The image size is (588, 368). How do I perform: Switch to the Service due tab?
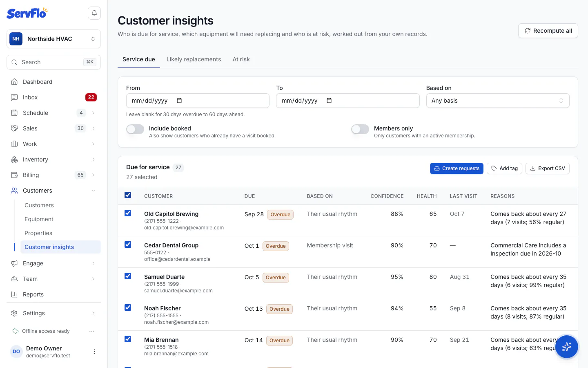[139, 59]
